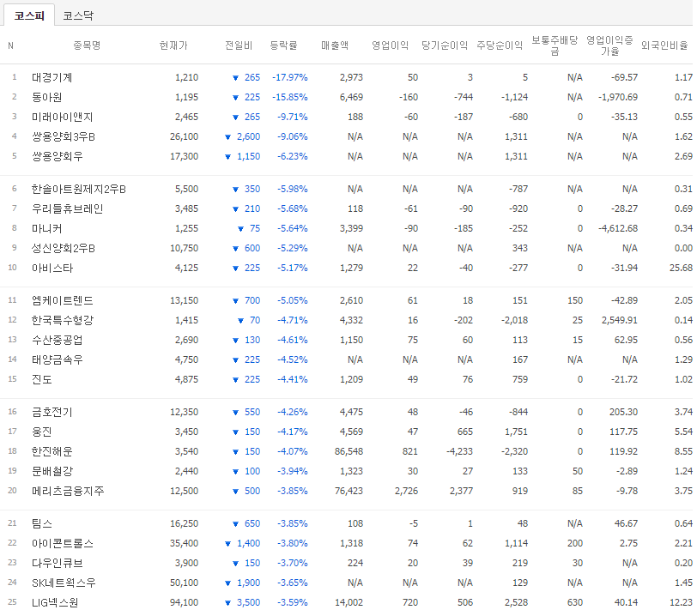Viewport: 697px width, 616px height.
Task: Click the 당기순이익 column header
Action: (445, 45)
